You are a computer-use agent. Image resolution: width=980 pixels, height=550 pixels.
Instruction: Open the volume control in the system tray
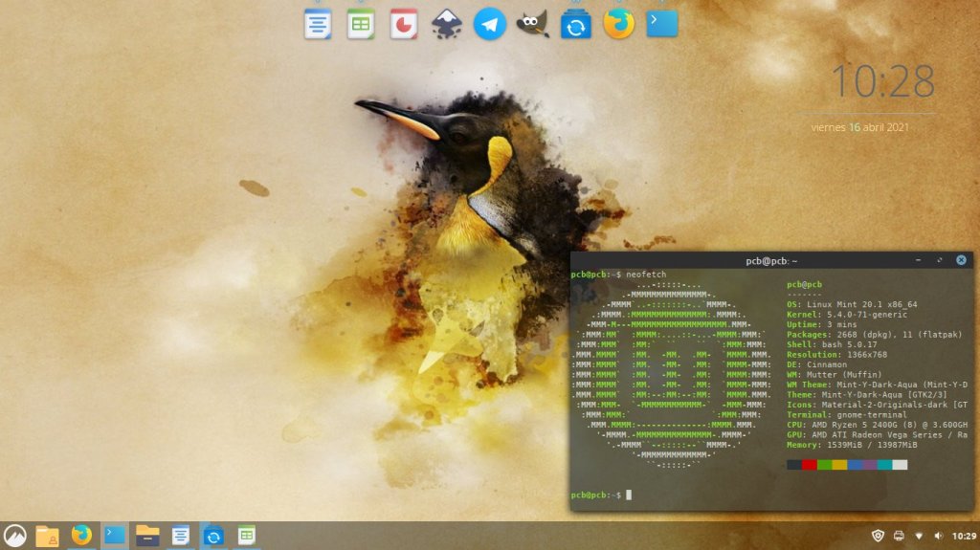937,536
